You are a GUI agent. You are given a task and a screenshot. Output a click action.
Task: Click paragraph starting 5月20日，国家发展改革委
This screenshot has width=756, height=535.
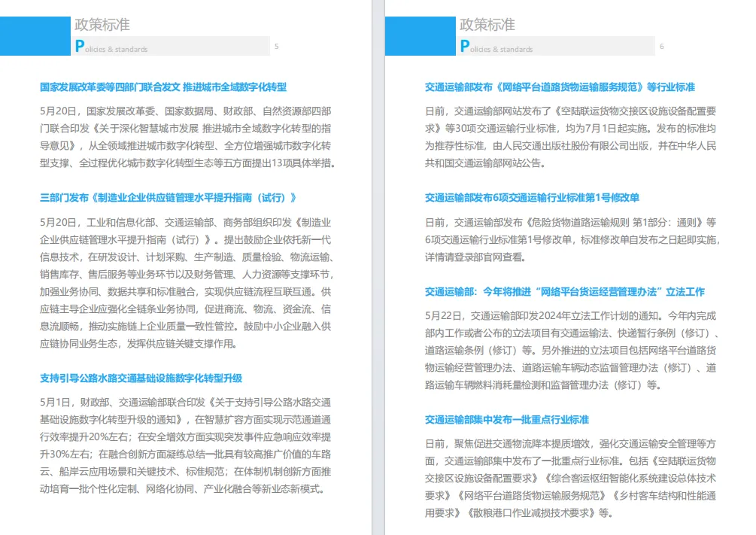(187, 137)
